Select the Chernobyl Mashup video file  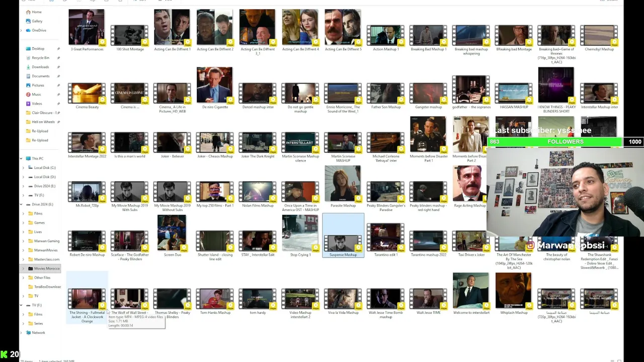599,36
